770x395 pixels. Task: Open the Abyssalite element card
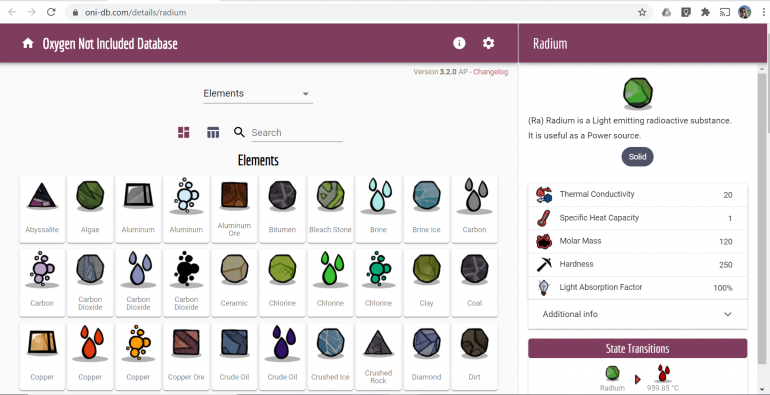[42, 209]
